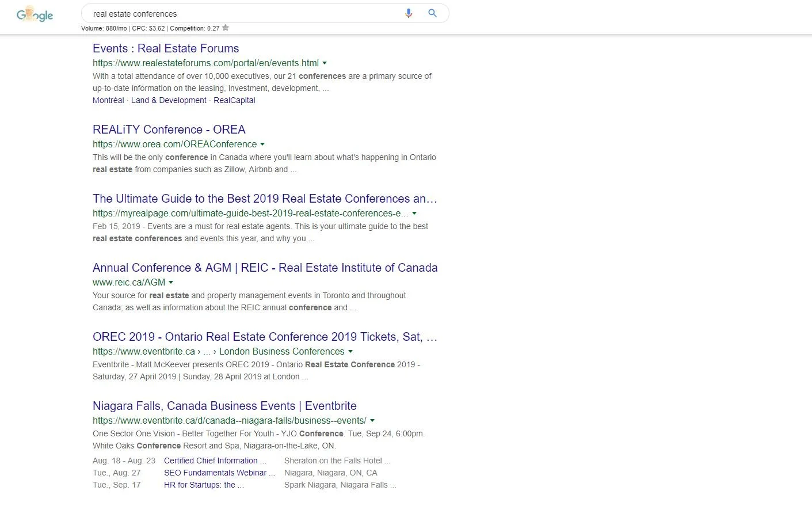Open the Montréal sitelink
The image size is (812, 506).
[108, 100]
